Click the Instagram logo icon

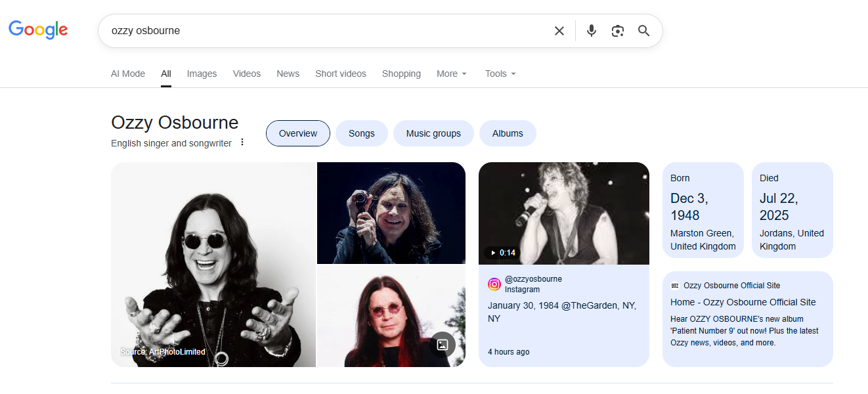494,284
